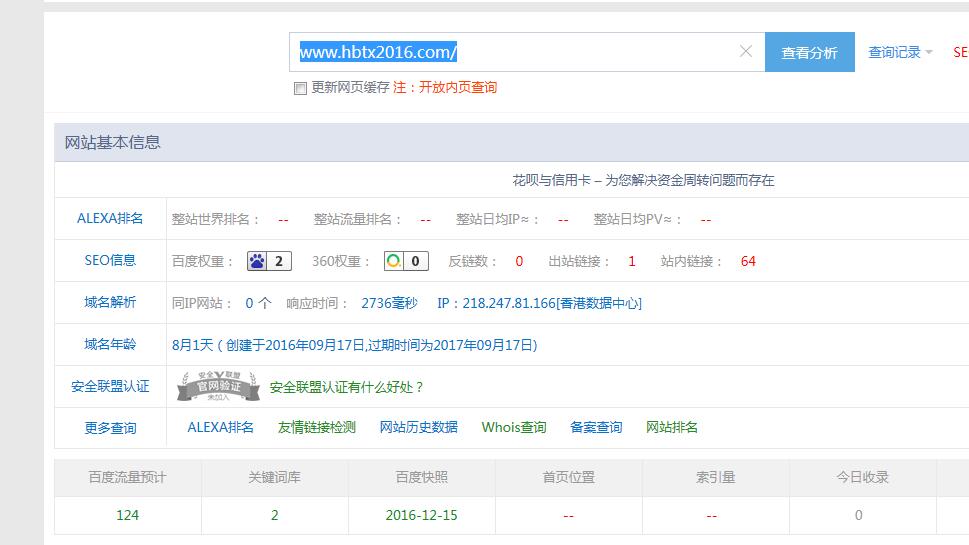969x545 pixels.
Task: Clear the URL field with X icon
Action: tap(746, 51)
